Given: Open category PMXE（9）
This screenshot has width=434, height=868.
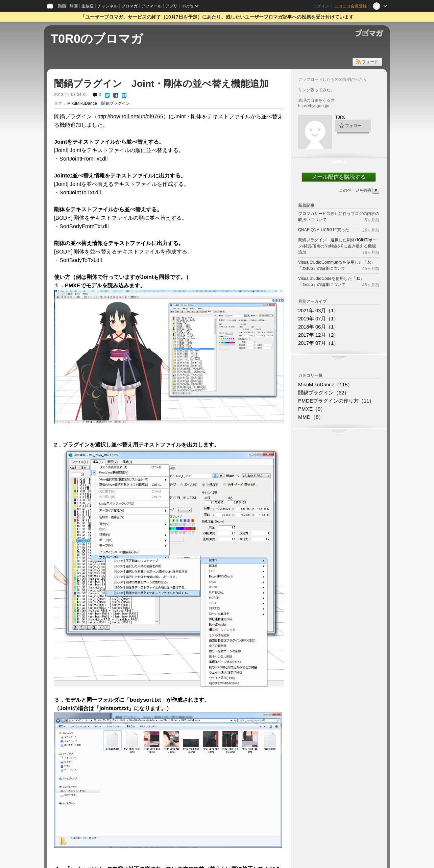Looking at the screenshot, I should point(312,409).
